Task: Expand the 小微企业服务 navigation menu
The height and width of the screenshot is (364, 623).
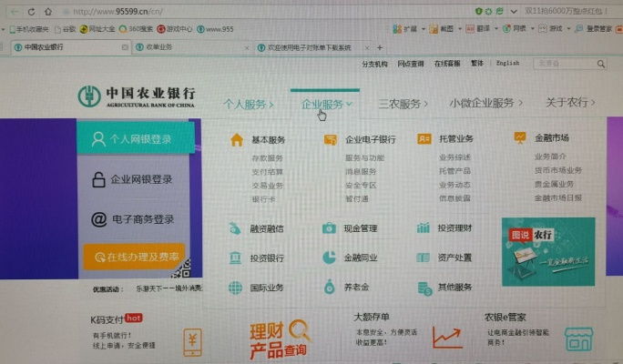Action: [x=486, y=103]
